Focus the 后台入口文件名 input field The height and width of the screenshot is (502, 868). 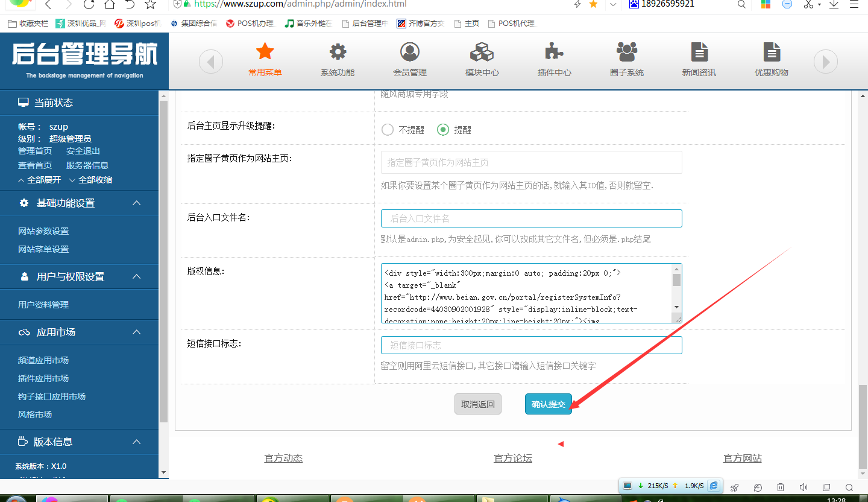pyautogui.click(x=531, y=218)
